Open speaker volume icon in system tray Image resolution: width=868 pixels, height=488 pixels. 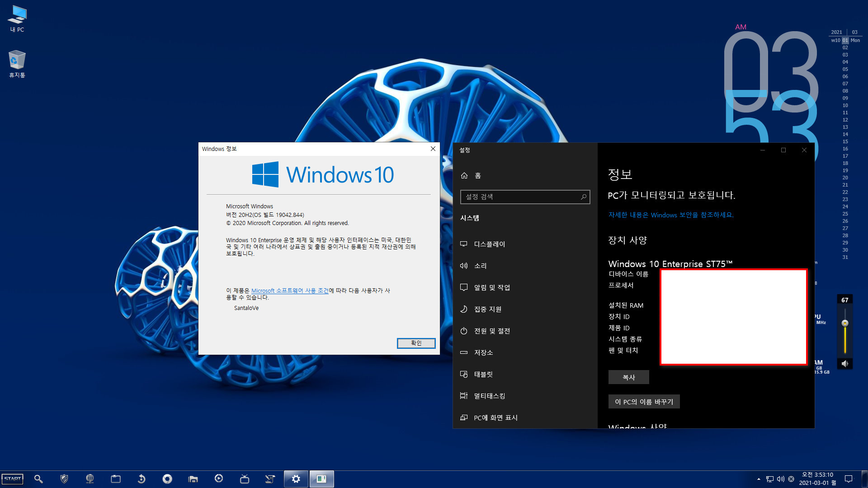(781, 479)
